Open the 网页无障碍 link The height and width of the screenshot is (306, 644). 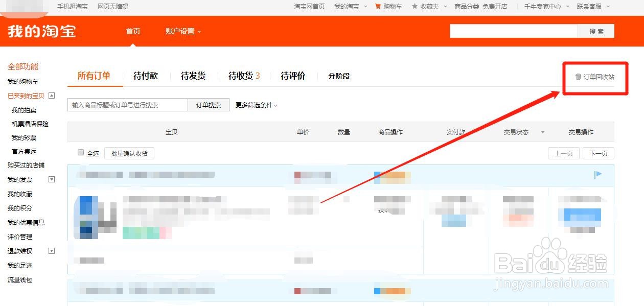[113, 7]
